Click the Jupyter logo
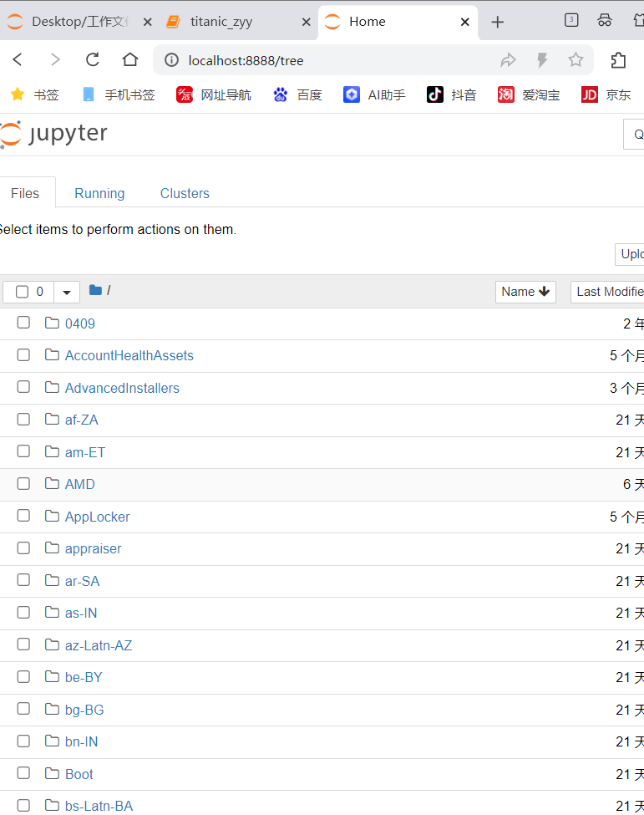The width and height of the screenshot is (644, 815). tap(54, 134)
